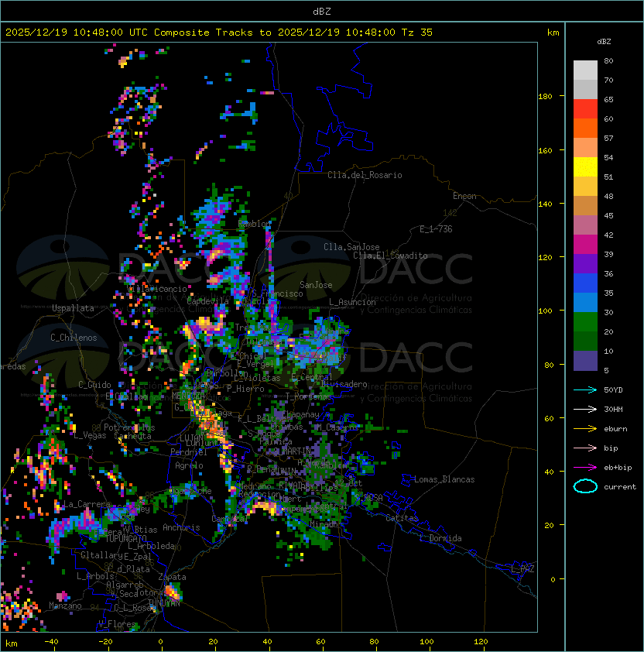Viewport: 644px width, 652px height.
Task: Select the bright yellow swatch below the 54 mark
Action: [x=585, y=167]
